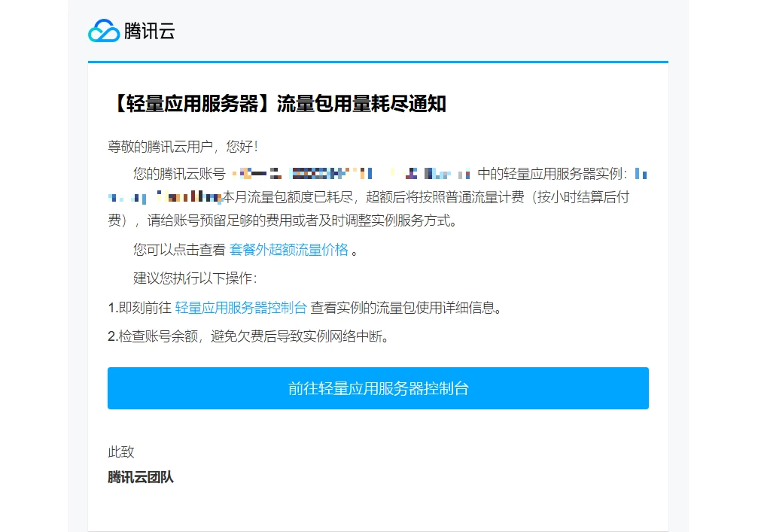Click the text 本月流量包额度已耗尽

click(x=287, y=197)
